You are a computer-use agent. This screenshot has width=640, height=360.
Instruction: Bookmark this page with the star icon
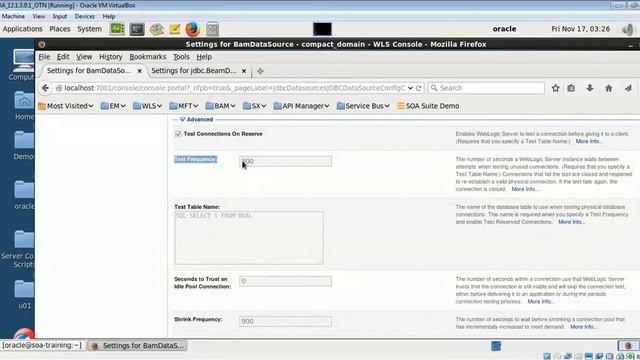[556, 88]
